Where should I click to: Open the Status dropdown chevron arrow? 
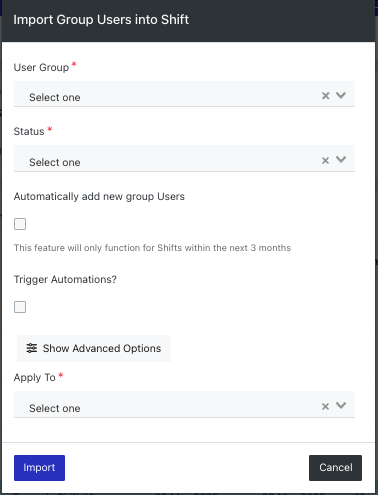tap(341, 159)
